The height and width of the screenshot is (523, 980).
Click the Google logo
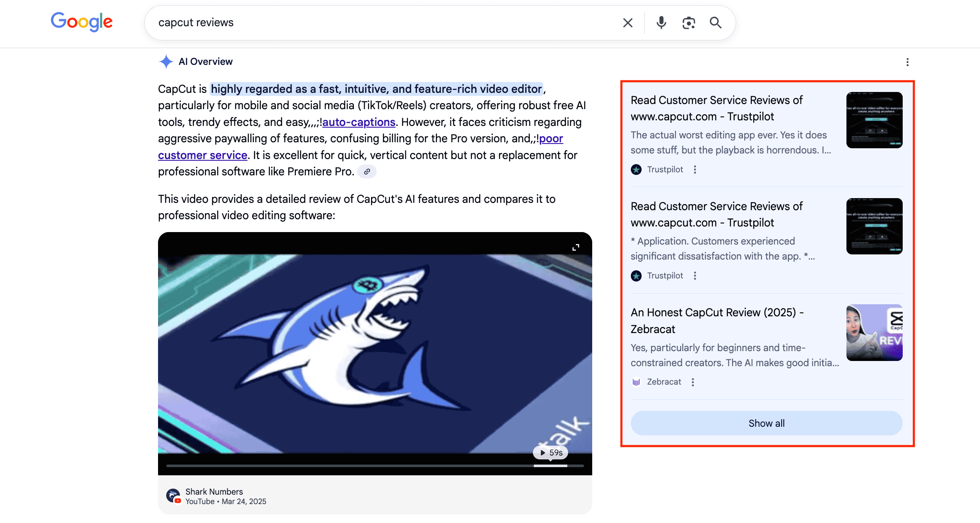(x=82, y=22)
